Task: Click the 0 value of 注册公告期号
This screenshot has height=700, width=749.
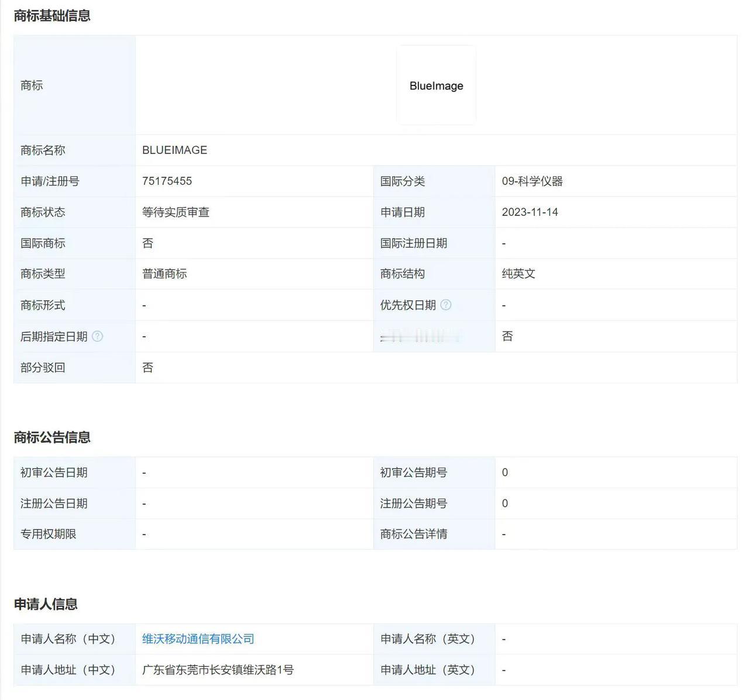Action: 505,504
